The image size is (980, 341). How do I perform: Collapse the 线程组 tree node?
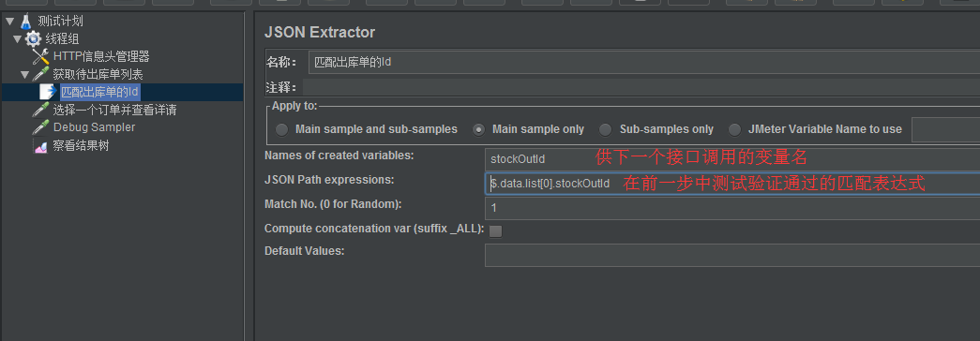pyautogui.click(x=17, y=39)
